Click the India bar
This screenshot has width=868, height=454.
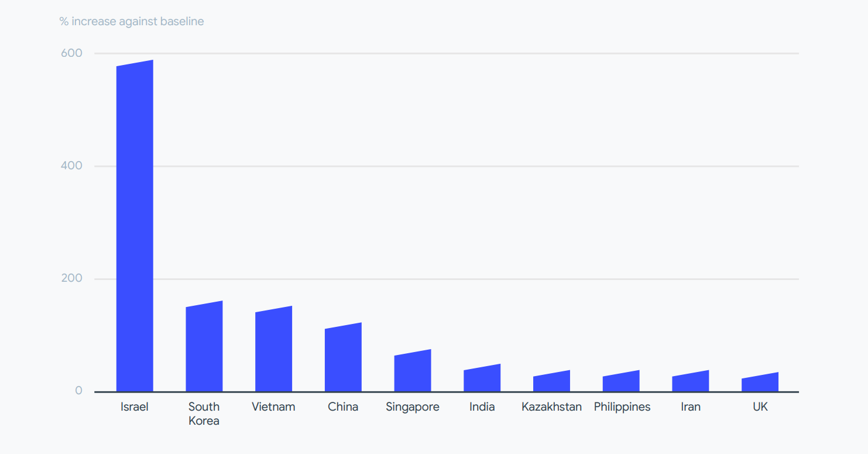482,380
